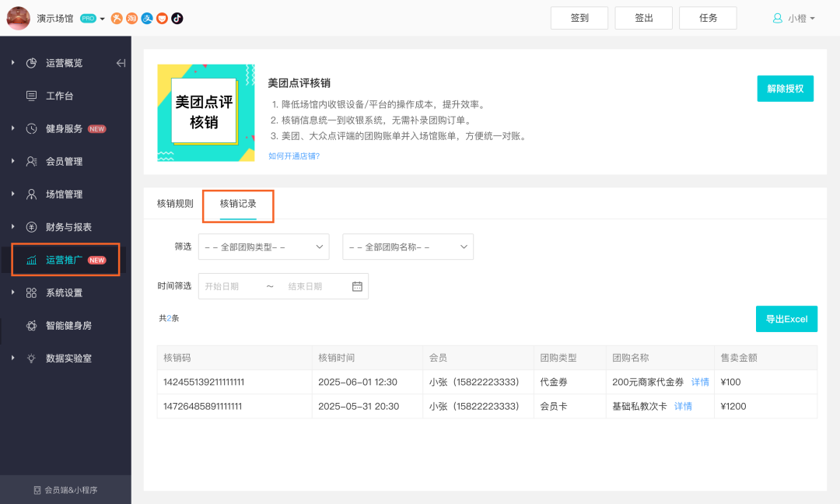
Task: Select the 运营推广 sidebar item
Action: (65, 260)
